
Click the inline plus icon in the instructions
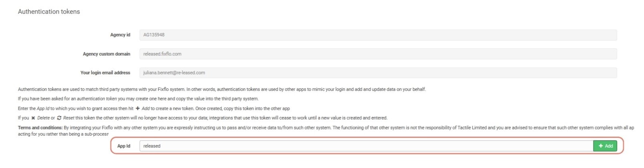pos(138,109)
